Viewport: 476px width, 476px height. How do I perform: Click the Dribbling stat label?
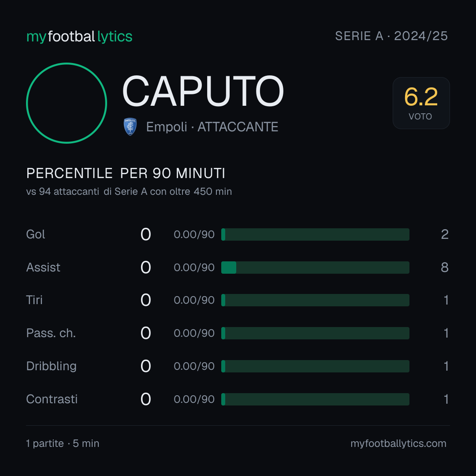[51, 366]
